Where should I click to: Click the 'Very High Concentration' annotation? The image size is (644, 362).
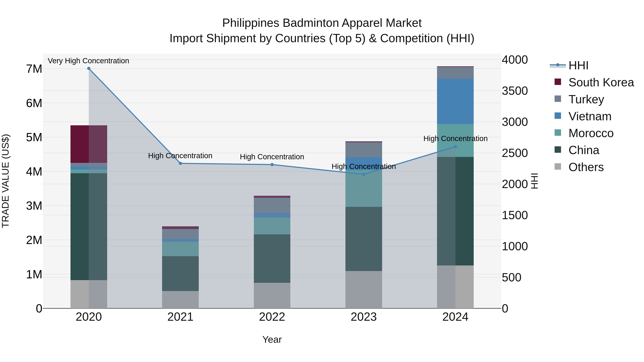[x=89, y=61]
